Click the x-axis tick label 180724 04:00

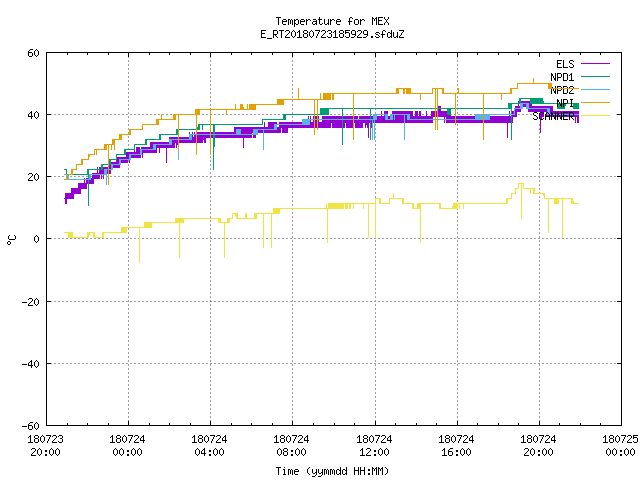pos(209,446)
